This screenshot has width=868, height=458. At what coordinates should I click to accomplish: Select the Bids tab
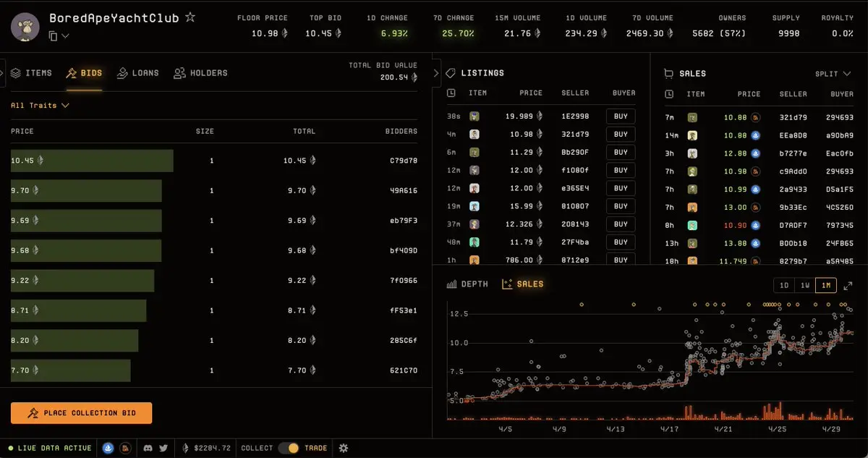pyautogui.click(x=84, y=73)
